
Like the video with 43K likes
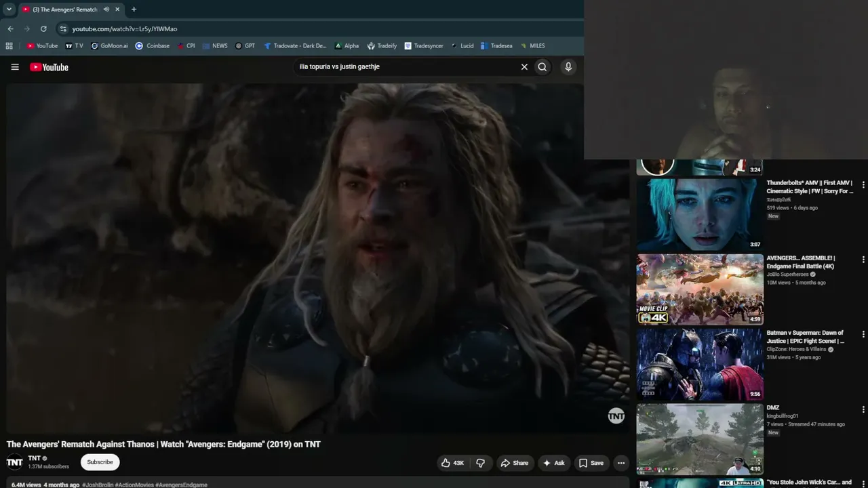pos(452,463)
